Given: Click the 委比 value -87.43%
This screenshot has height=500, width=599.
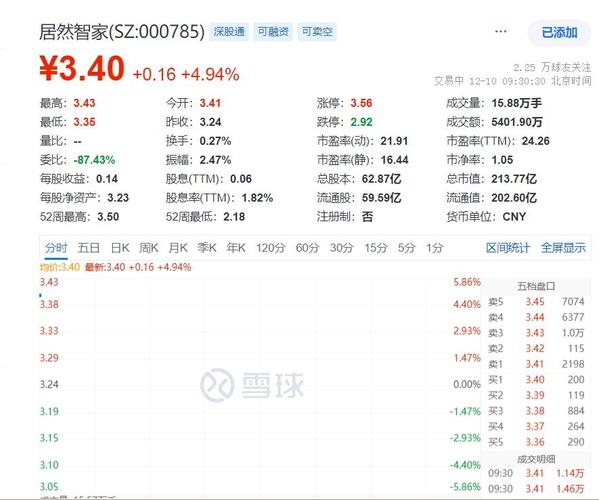Looking at the screenshot, I should click(x=94, y=160).
